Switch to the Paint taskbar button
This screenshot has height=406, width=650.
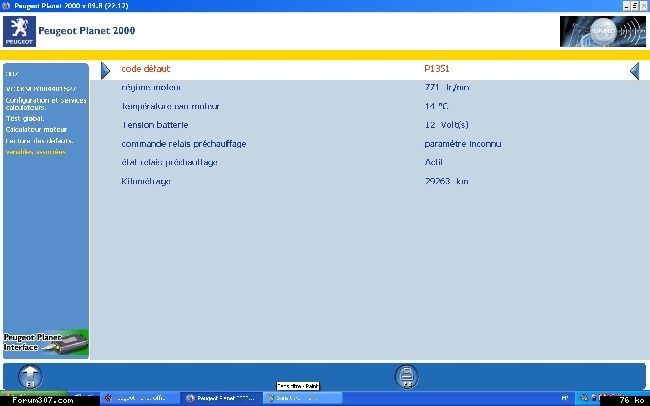click(304, 398)
